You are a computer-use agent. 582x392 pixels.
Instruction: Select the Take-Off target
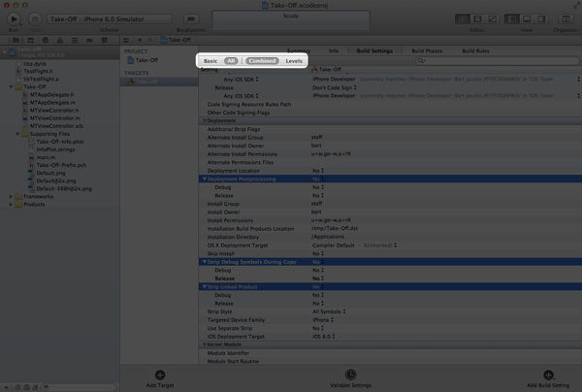click(159, 82)
